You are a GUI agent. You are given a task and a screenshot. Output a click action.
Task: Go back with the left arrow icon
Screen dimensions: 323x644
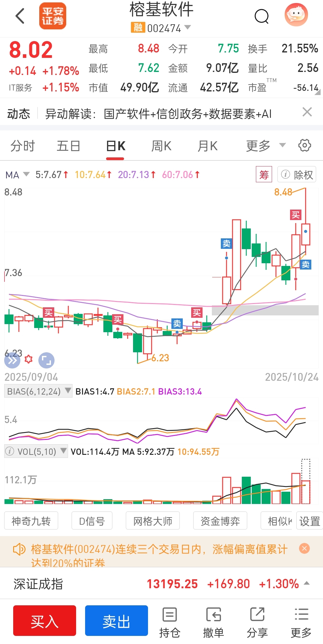[x=20, y=16]
